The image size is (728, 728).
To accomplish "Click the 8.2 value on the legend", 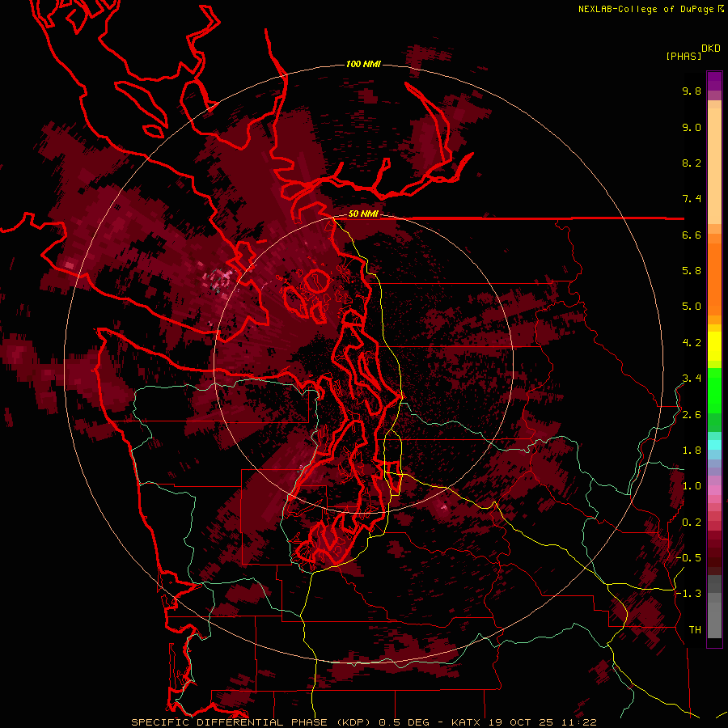I will coord(692,163).
